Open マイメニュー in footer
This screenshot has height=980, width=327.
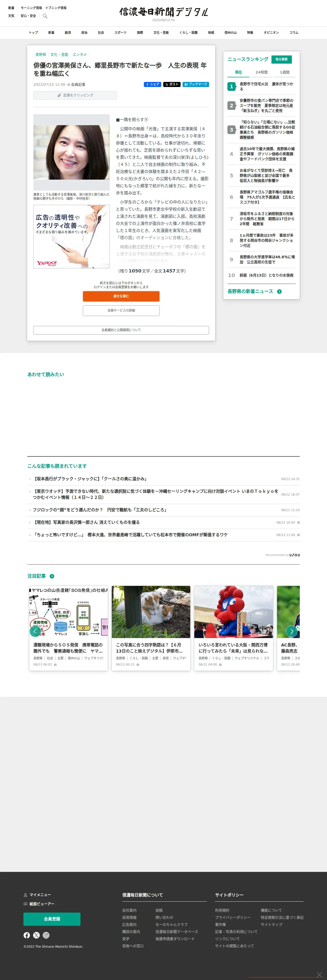[x=37, y=895]
